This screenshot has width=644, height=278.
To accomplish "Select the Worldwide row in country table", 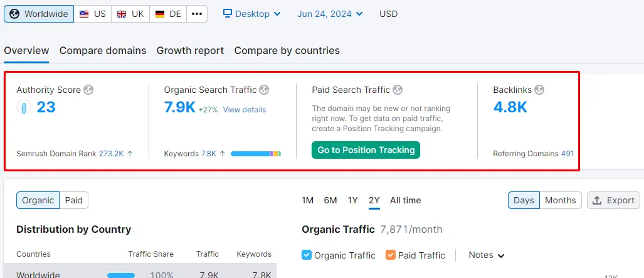I will 140,272.
